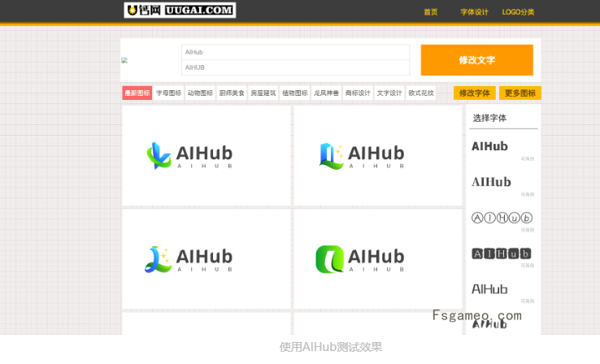Click the AIHUB second text input field
600x364 pixels.
tap(295, 67)
